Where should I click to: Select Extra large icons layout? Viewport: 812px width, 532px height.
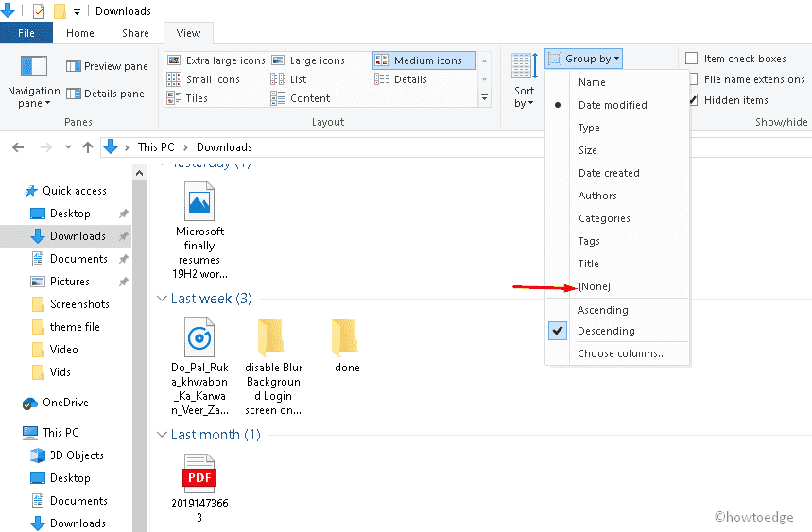[216, 60]
